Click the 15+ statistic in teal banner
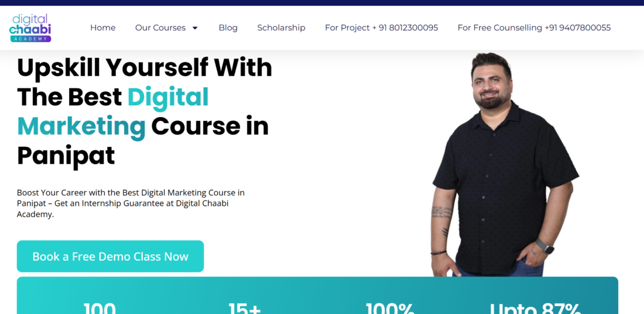Viewport: 644px width, 314px height. coord(244,308)
